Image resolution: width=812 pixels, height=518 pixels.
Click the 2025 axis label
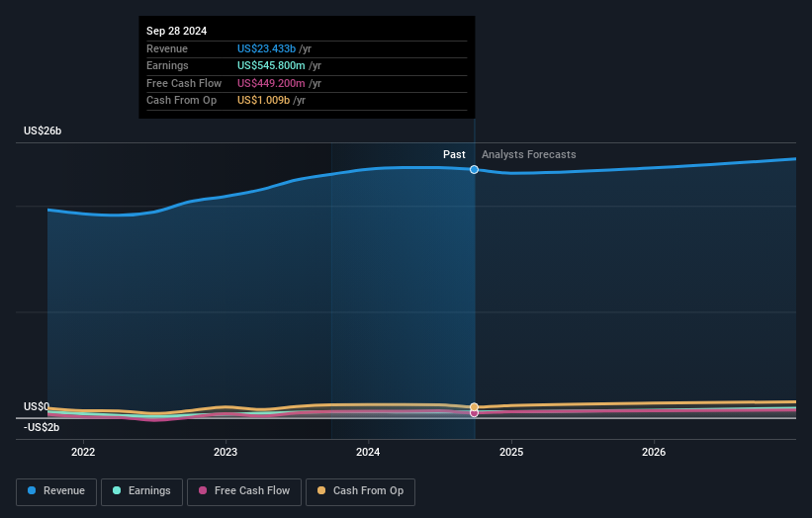point(511,452)
